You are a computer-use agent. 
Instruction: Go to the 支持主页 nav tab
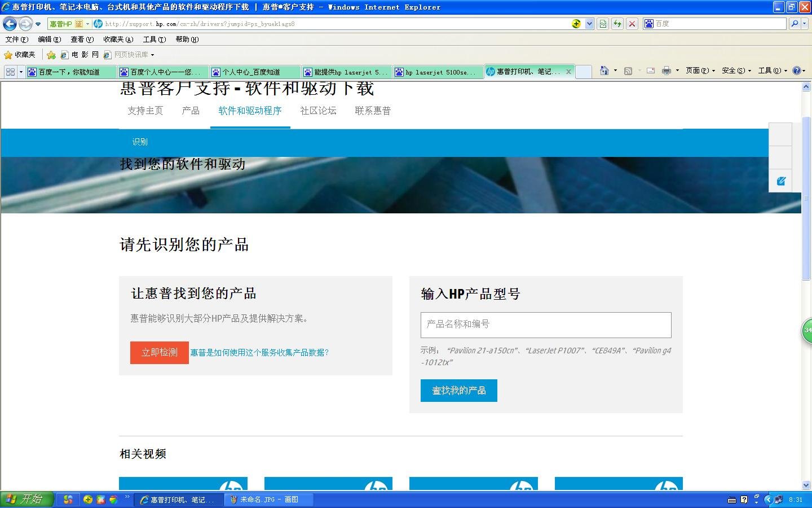tap(145, 111)
